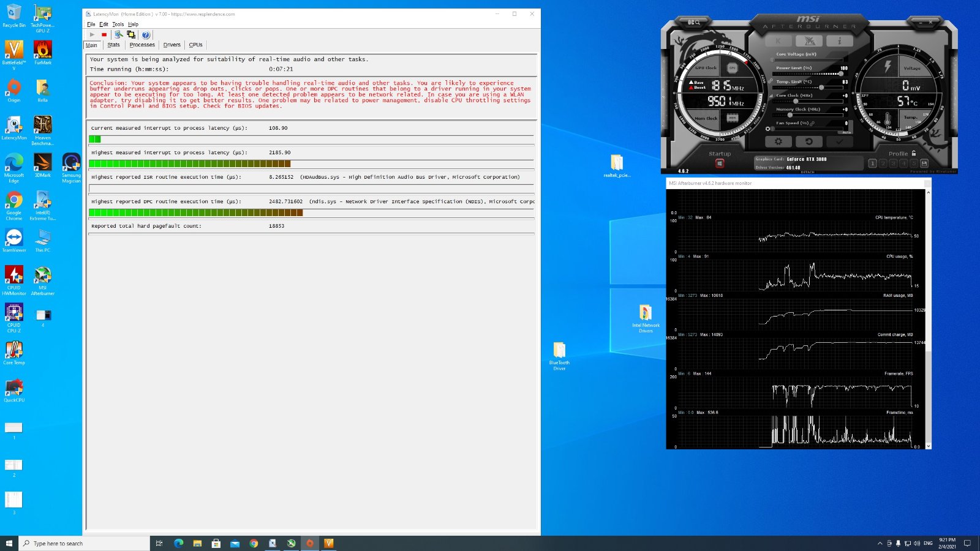Select the BlueTooth Driver desktop folder

click(559, 356)
